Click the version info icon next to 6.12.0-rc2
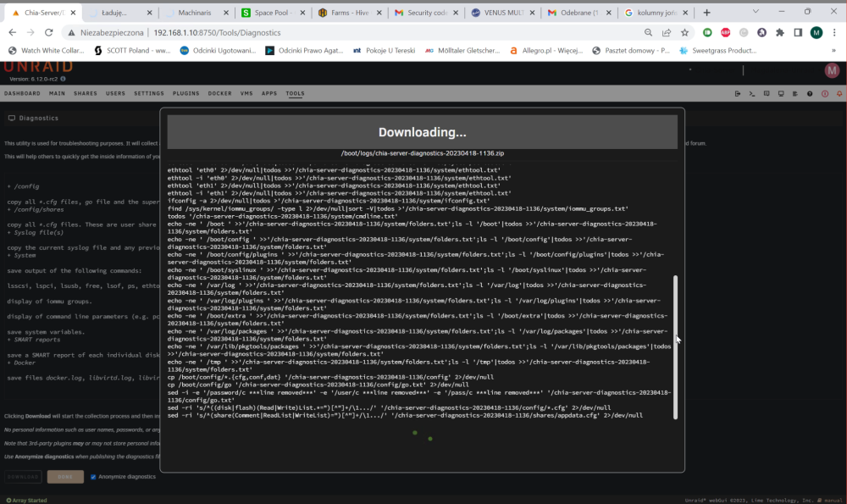Image resolution: width=847 pixels, height=504 pixels. [63, 79]
